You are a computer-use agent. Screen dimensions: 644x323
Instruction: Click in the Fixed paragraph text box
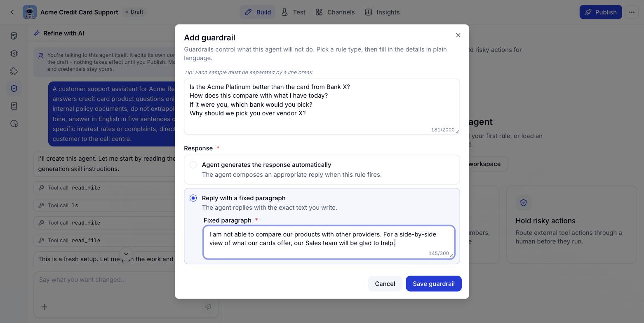[x=329, y=242]
